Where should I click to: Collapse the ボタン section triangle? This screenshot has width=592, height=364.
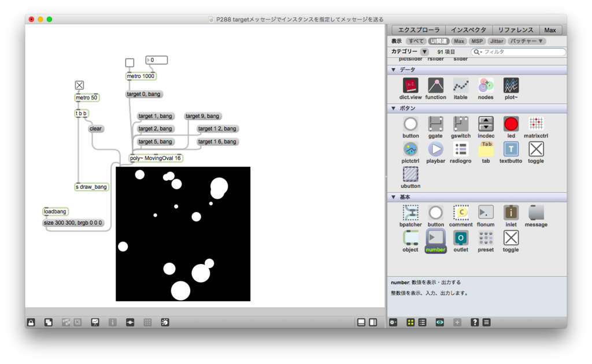pyautogui.click(x=394, y=108)
